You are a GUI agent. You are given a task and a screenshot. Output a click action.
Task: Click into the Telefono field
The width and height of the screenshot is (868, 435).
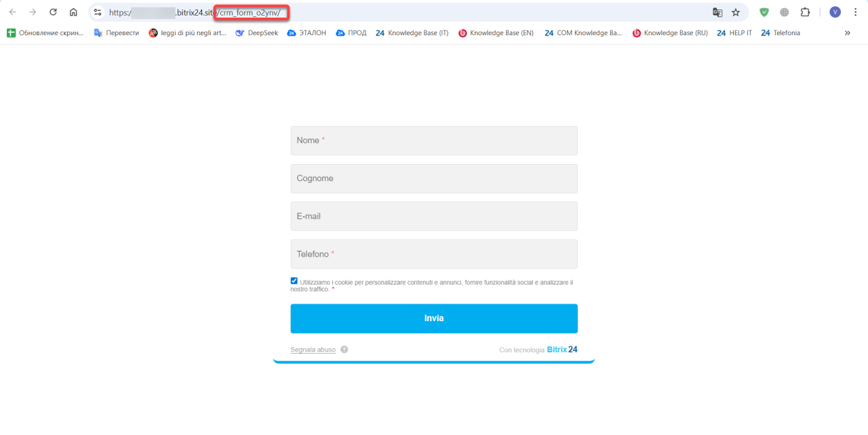(434, 254)
